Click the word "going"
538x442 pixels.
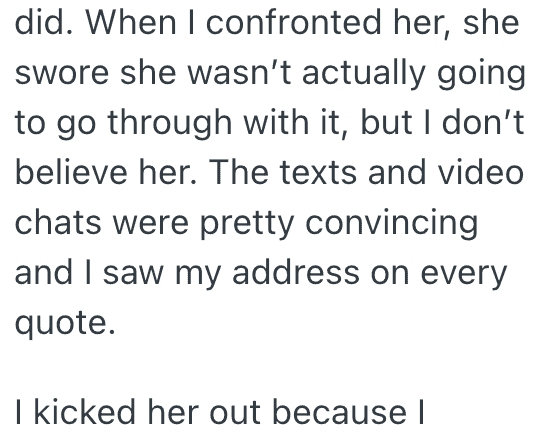coord(481,76)
